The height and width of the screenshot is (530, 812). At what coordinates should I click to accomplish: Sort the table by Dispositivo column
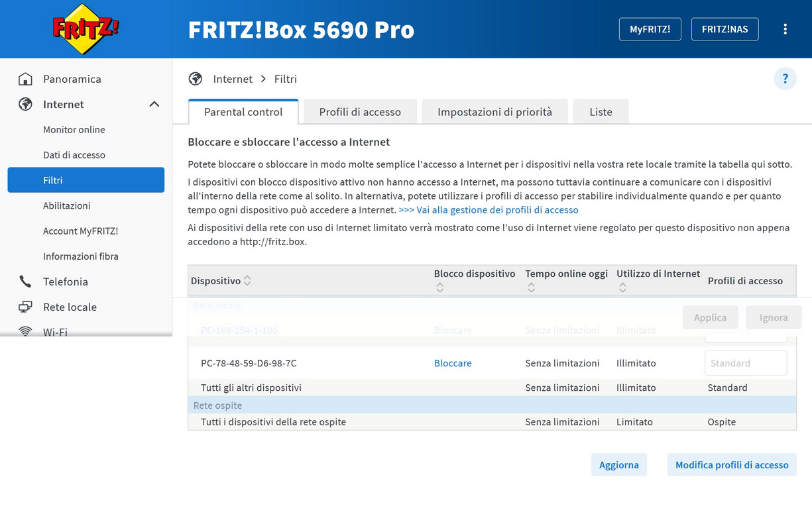coord(247,281)
